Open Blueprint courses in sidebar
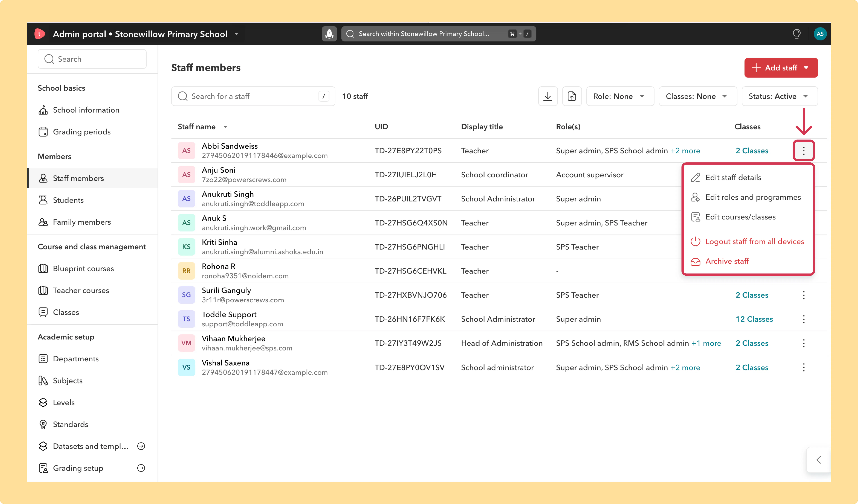Screen dimensions: 858x504 point(92,268)
